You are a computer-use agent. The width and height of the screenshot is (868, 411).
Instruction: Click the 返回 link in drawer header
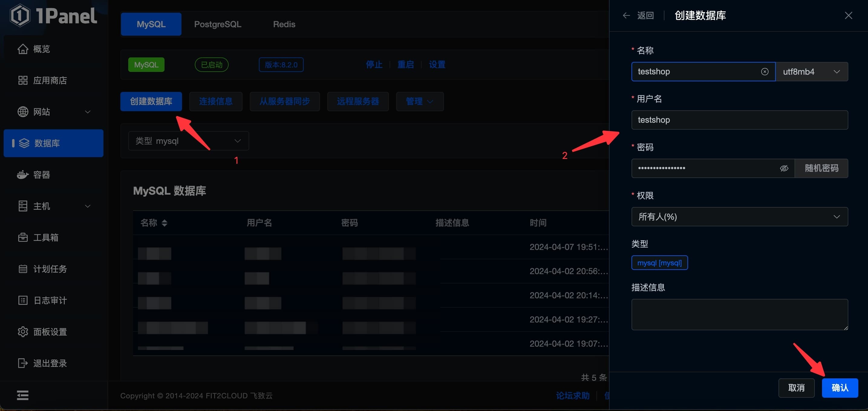(645, 15)
